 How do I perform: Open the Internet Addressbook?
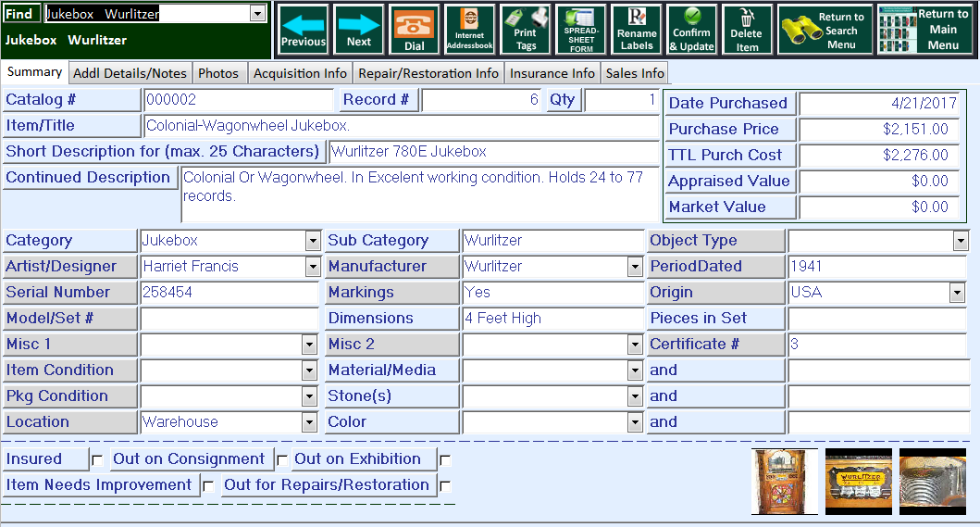[x=469, y=30]
